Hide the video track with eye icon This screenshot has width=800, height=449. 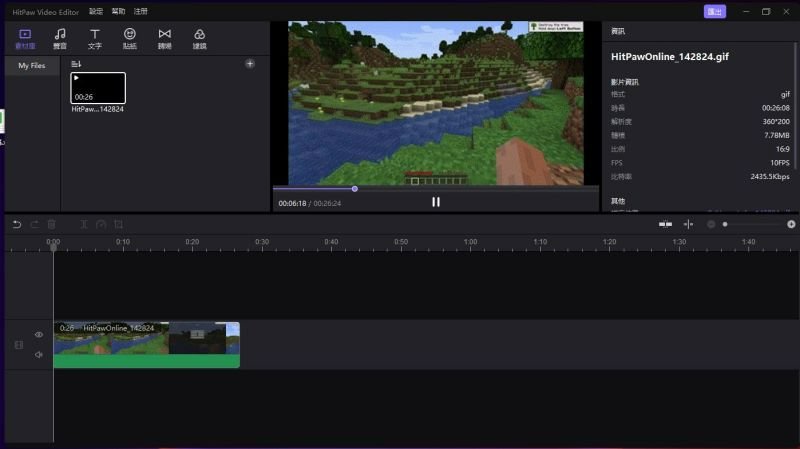(39, 335)
